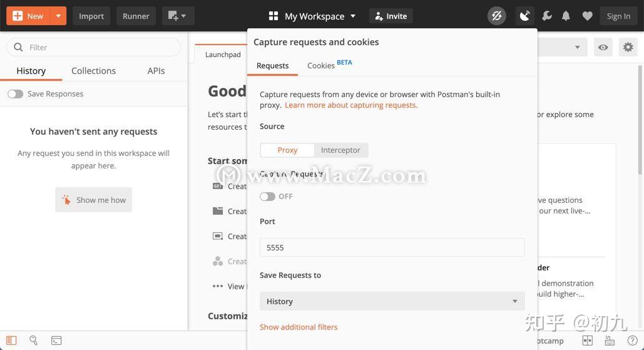
Task: Click the orange New button
Action: [28, 16]
